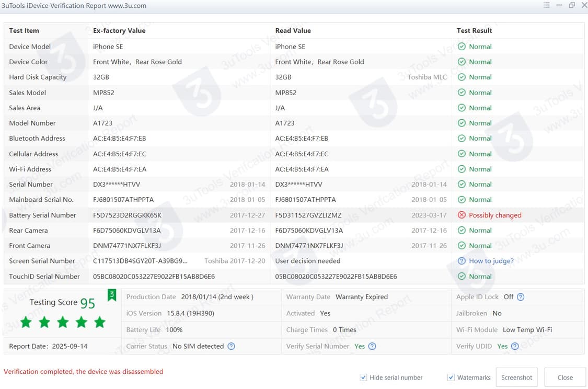This screenshot has height=389, width=588.
Task: Click the Carrier Status help icon
Action: [232, 346]
